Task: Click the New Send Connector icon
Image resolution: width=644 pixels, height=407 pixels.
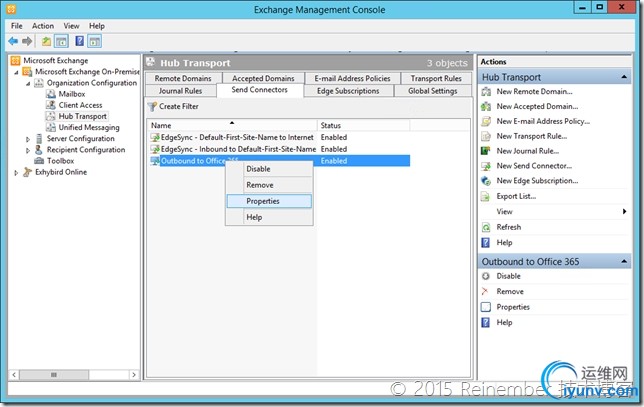Action: coord(486,166)
